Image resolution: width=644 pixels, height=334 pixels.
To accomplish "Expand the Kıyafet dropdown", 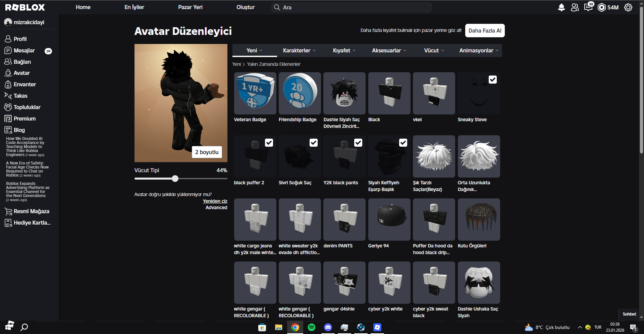I will point(344,50).
